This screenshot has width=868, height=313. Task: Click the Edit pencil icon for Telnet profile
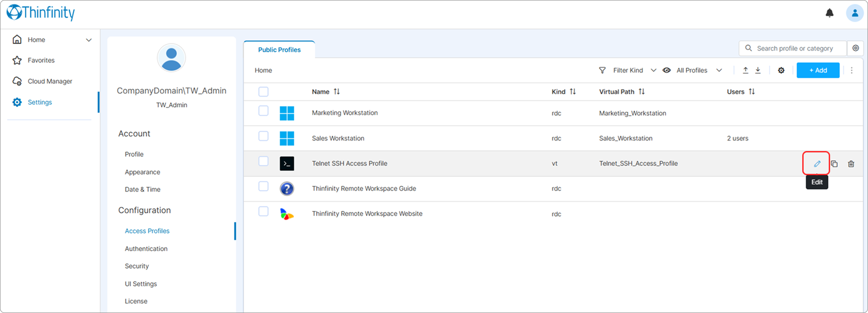[817, 163]
